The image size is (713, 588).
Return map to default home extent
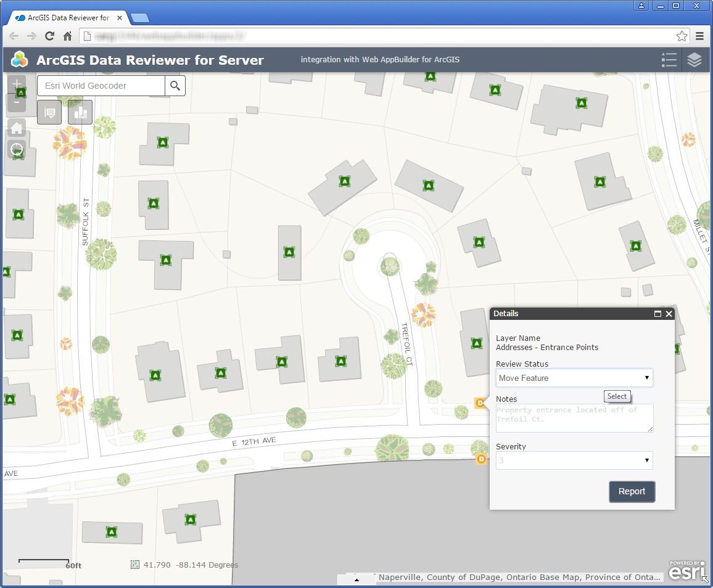[17, 128]
